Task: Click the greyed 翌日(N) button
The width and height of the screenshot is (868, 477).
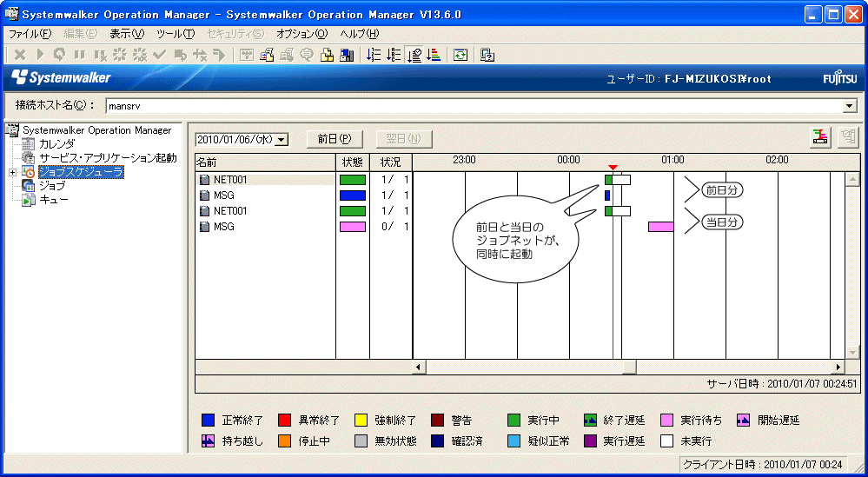Action: point(404,139)
